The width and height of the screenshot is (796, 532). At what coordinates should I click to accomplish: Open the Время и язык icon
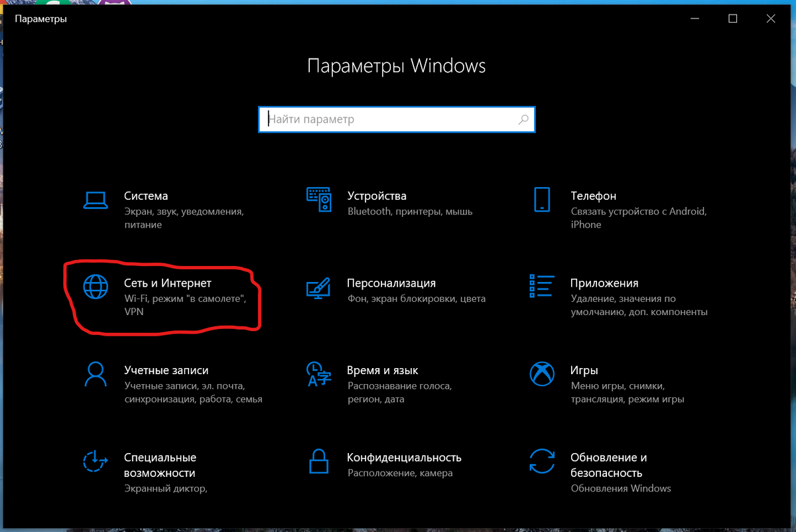(x=318, y=373)
